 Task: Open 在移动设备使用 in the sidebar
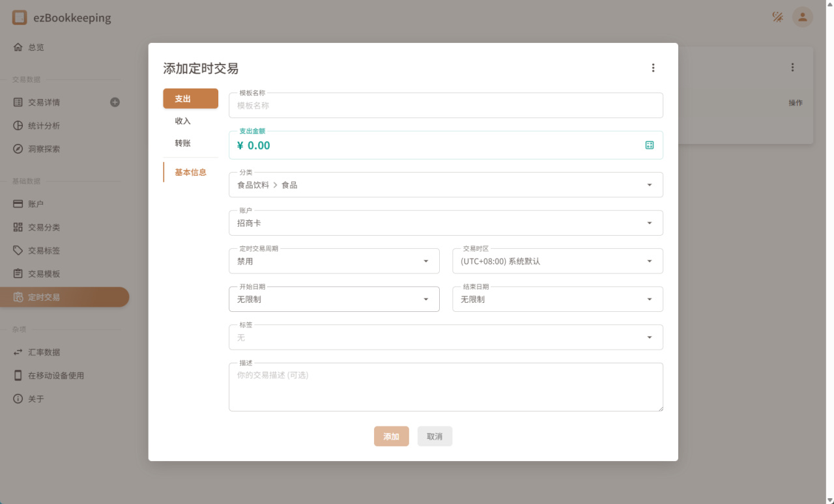(x=65, y=375)
